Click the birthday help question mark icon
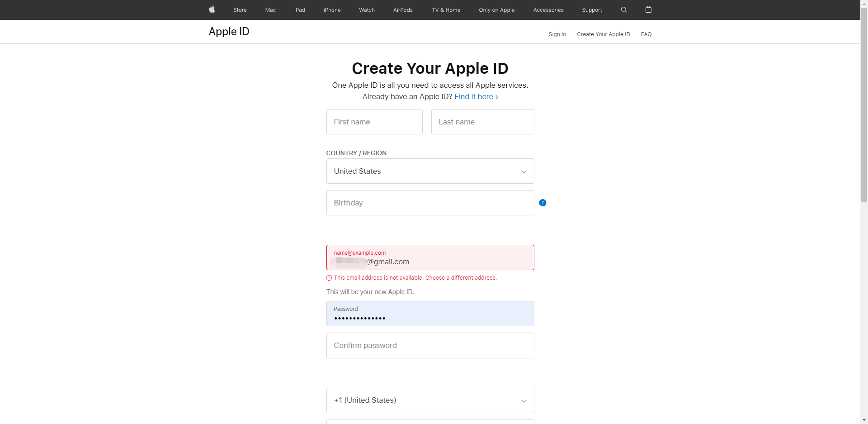868x424 pixels. pos(542,203)
